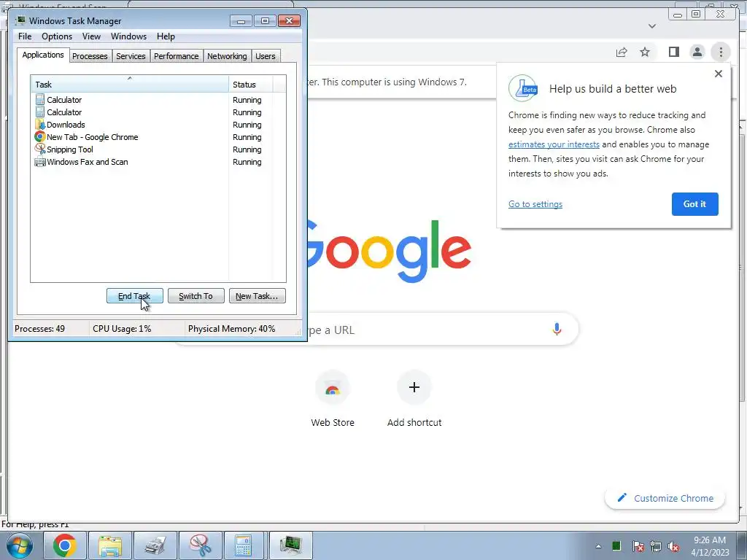Click the Windows Fax and Scan list icon
Screen dimensions: 747x560
tap(40, 162)
